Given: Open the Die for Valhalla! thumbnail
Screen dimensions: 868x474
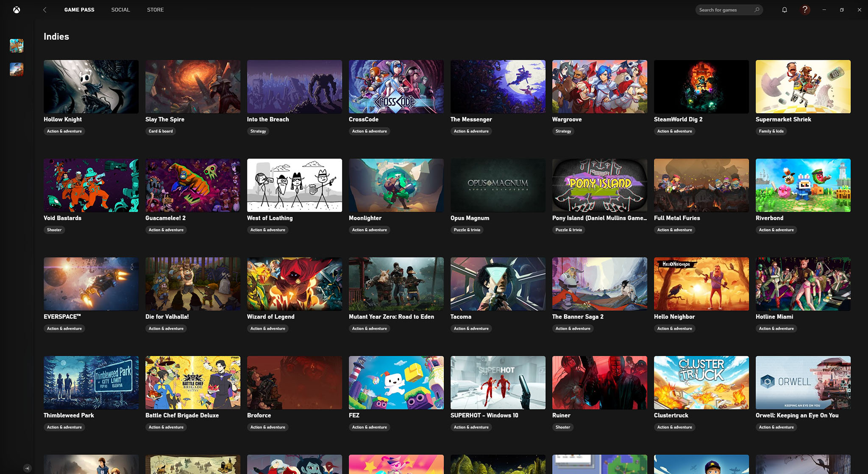Looking at the screenshot, I should [193, 284].
